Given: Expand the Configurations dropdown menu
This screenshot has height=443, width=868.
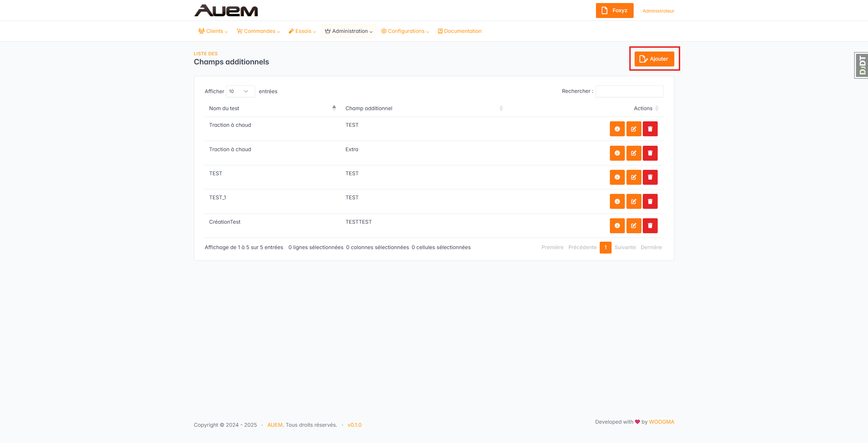Looking at the screenshot, I should click(405, 31).
